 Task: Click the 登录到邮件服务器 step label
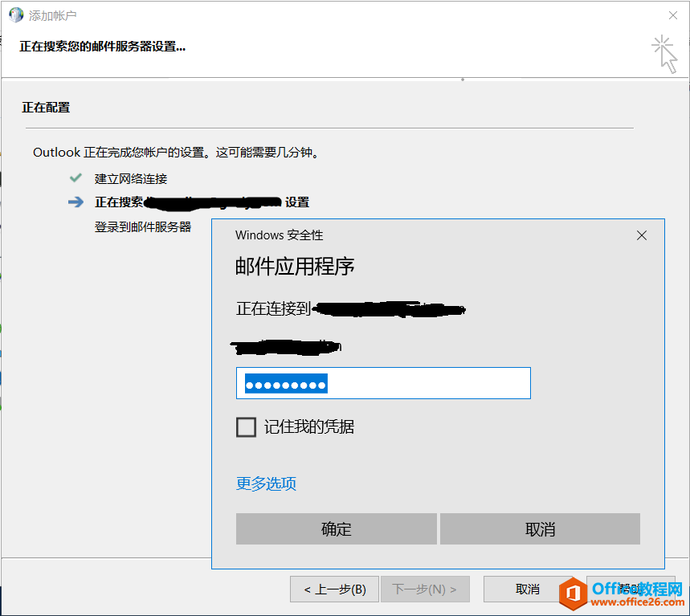141,226
